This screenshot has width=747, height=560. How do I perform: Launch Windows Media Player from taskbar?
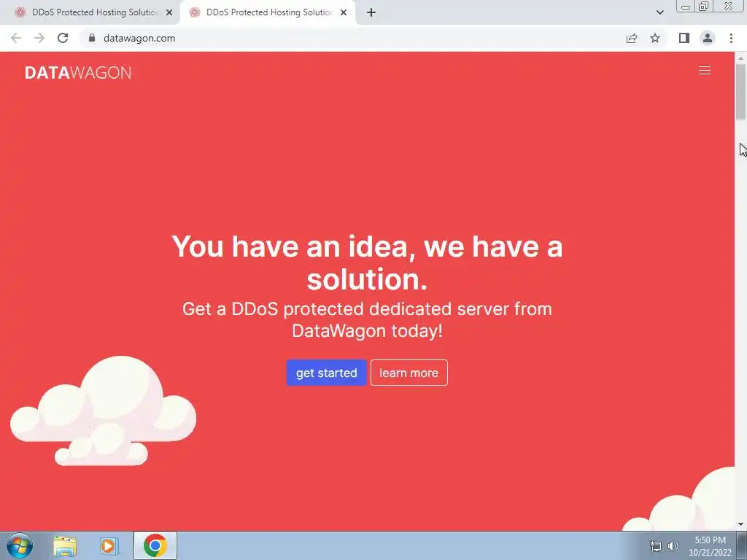[109, 545]
